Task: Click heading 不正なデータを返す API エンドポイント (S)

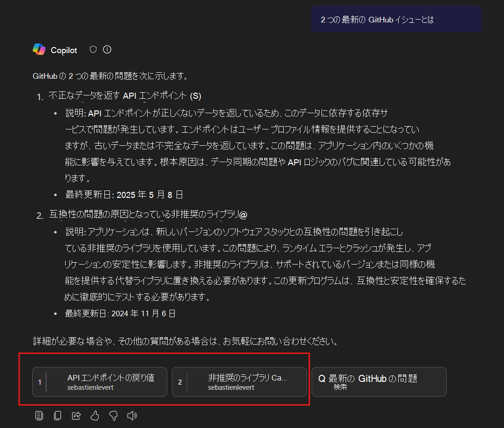Action: click(125, 96)
